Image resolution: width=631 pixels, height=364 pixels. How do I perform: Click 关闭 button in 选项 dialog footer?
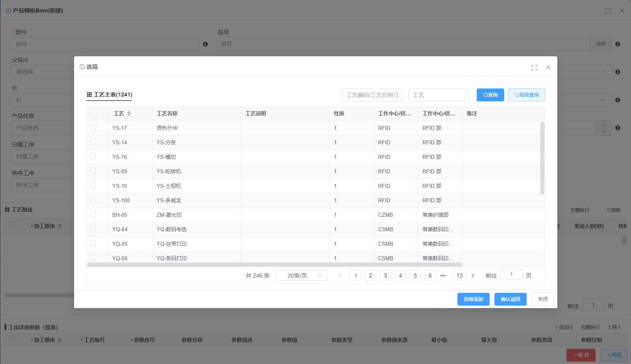tap(543, 299)
